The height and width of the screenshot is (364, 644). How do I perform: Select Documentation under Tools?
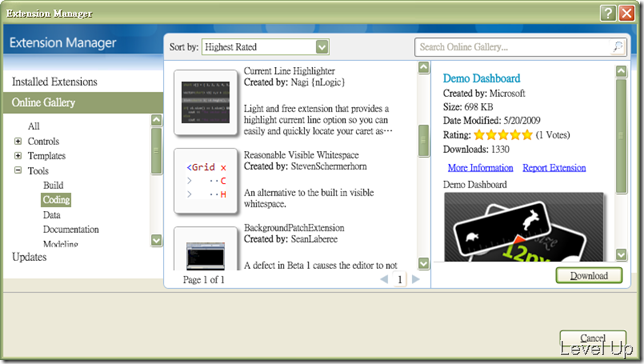pos(71,229)
